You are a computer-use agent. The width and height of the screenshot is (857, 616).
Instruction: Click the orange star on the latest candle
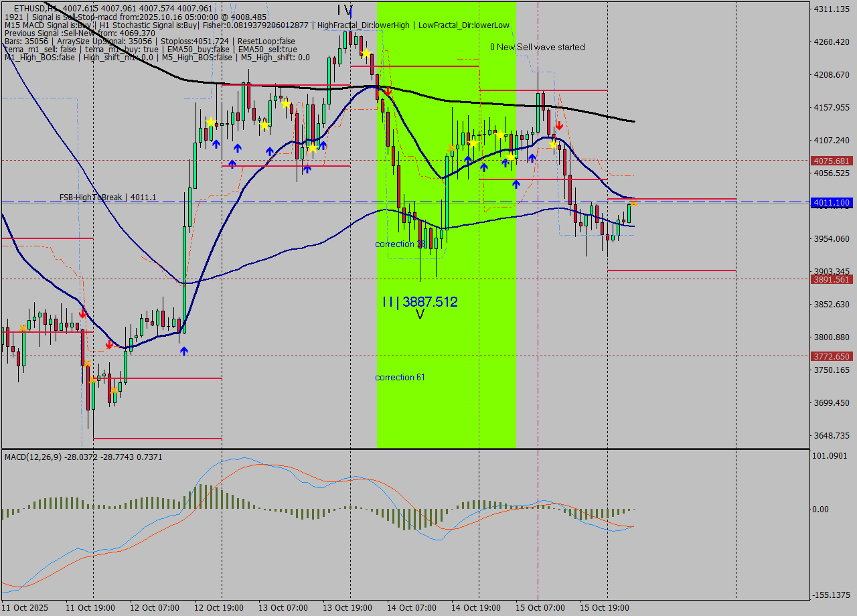tap(633, 202)
